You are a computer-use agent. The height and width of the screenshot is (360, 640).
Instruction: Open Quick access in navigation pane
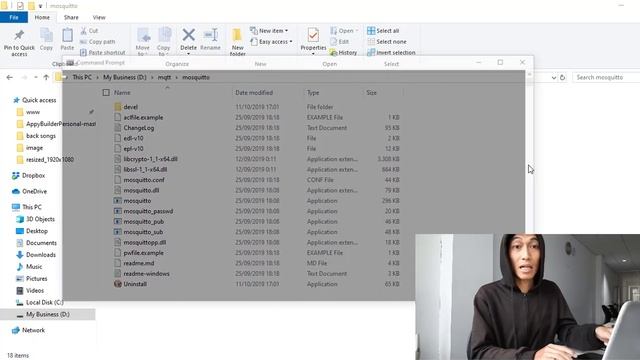[35, 100]
